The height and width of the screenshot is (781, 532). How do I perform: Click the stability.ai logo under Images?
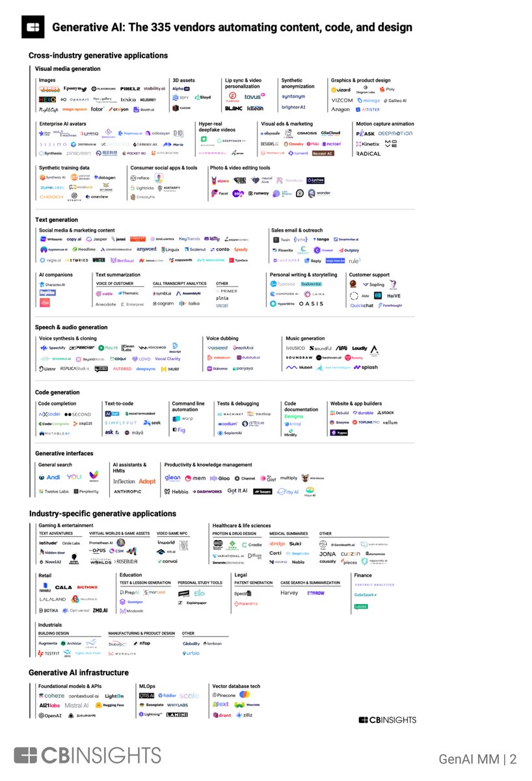[154, 89]
